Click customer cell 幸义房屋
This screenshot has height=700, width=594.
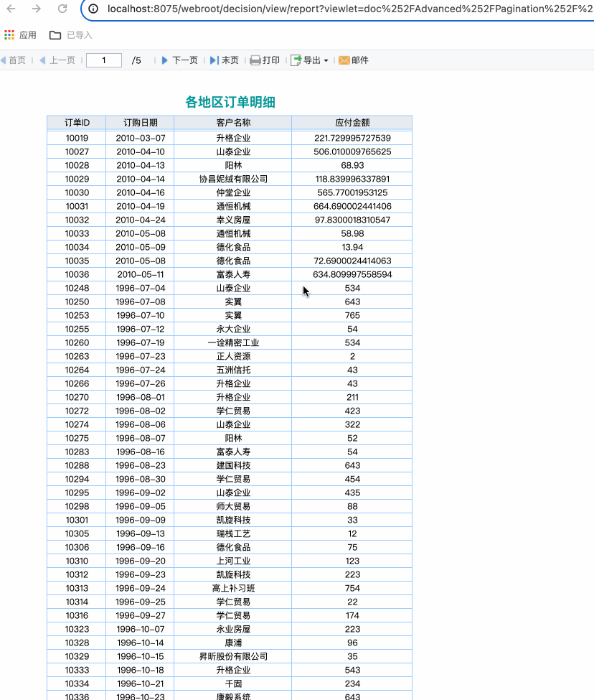(x=232, y=220)
